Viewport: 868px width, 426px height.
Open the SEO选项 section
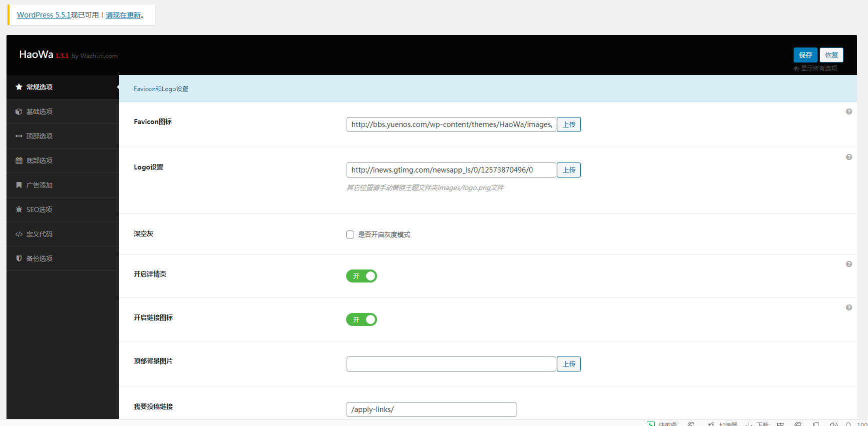pyautogui.click(x=63, y=209)
